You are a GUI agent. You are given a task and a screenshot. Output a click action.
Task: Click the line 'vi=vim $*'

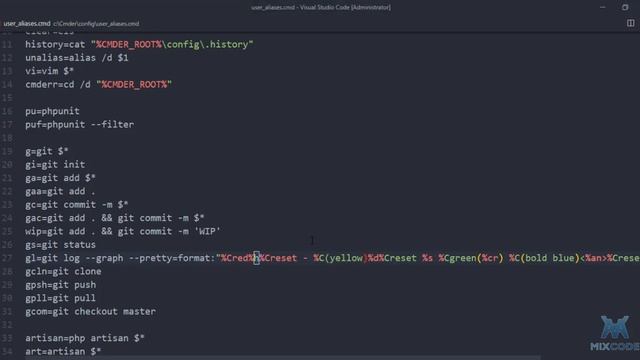coord(49,71)
